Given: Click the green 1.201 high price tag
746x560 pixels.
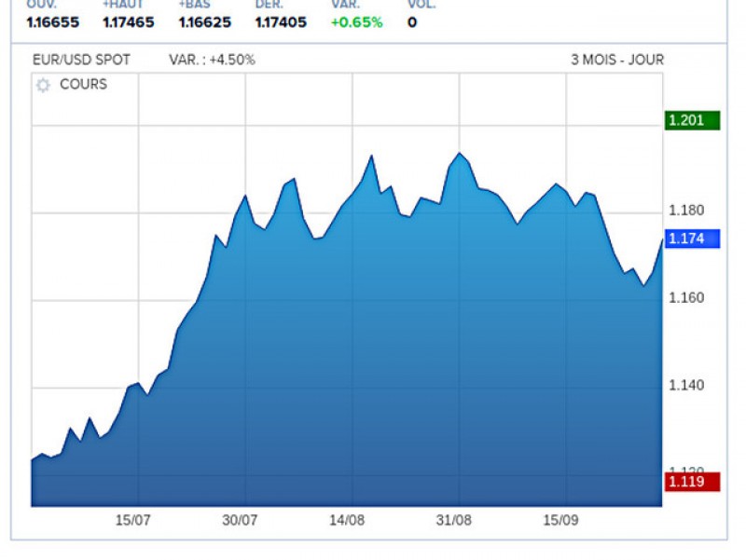Looking at the screenshot, I should pos(692,120).
